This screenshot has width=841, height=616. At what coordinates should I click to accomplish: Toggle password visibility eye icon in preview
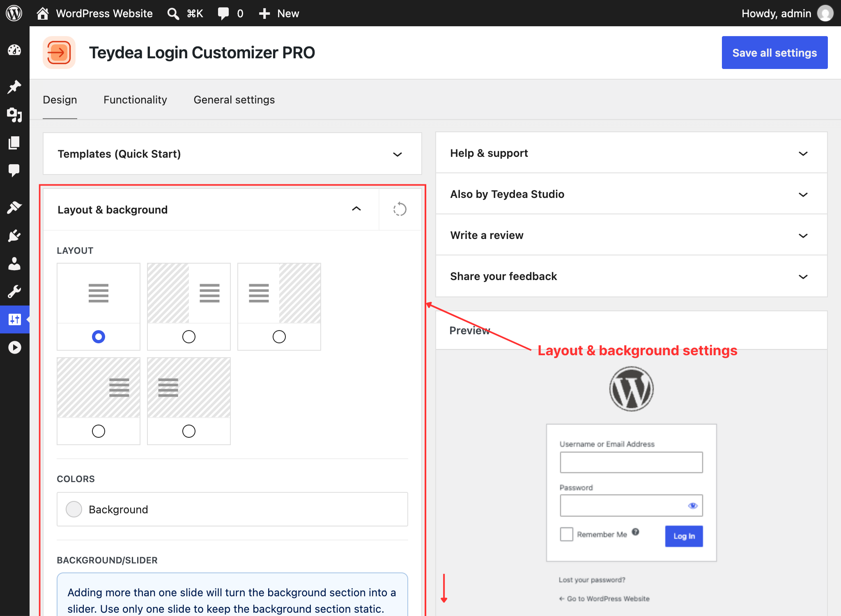click(x=692, y=506)
